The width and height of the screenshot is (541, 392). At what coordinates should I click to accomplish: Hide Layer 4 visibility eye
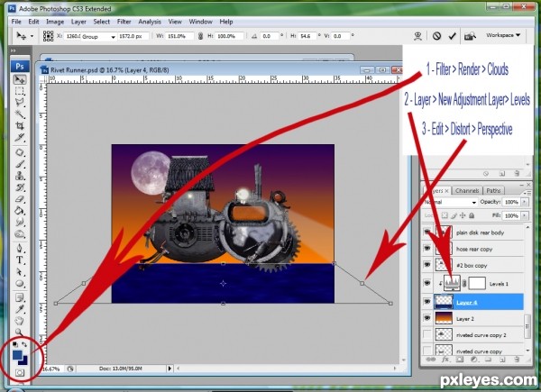(x=427, y=302)
